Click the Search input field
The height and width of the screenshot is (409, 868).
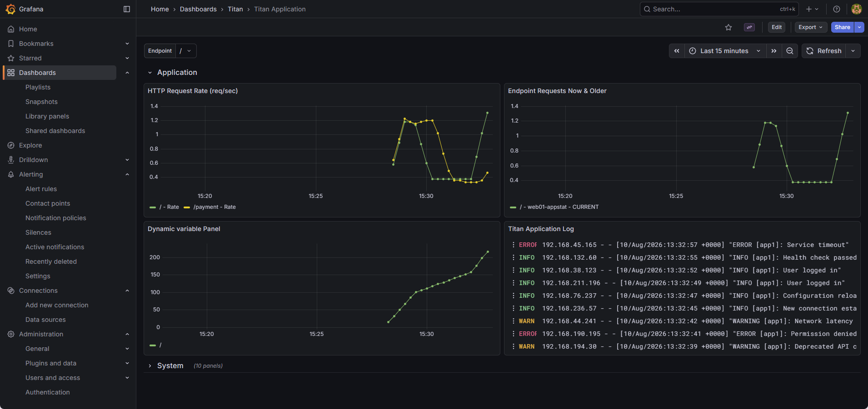click(719, 9)
